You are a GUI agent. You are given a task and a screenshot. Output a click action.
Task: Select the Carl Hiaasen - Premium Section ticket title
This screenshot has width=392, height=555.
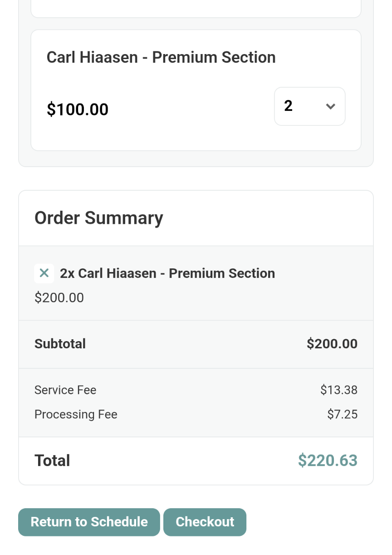click(161, 57)
